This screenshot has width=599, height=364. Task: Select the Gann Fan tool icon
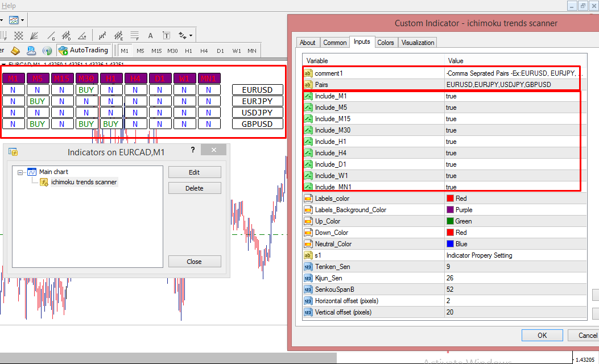coord(34,35)
